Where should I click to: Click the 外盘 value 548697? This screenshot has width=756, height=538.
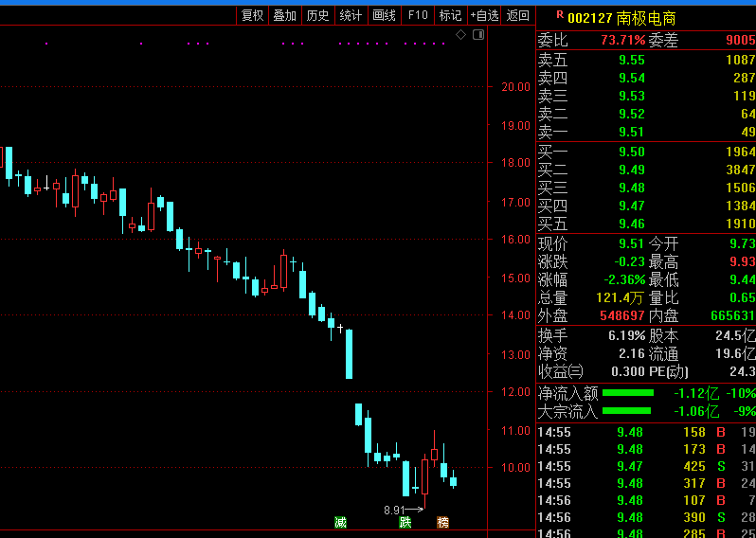point(622,315)
